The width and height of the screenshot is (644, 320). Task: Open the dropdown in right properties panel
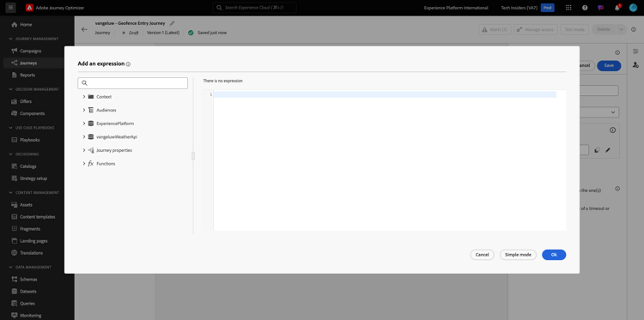(x=613, y=112)
